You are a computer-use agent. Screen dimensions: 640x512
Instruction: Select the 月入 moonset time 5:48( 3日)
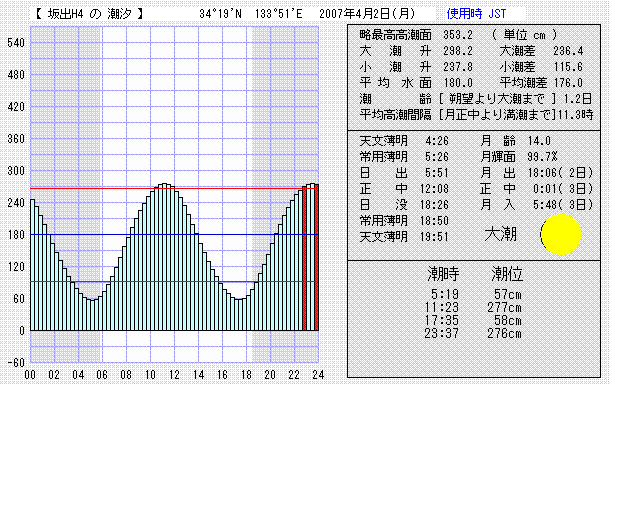pyautogui.click(x=562, y=205)
